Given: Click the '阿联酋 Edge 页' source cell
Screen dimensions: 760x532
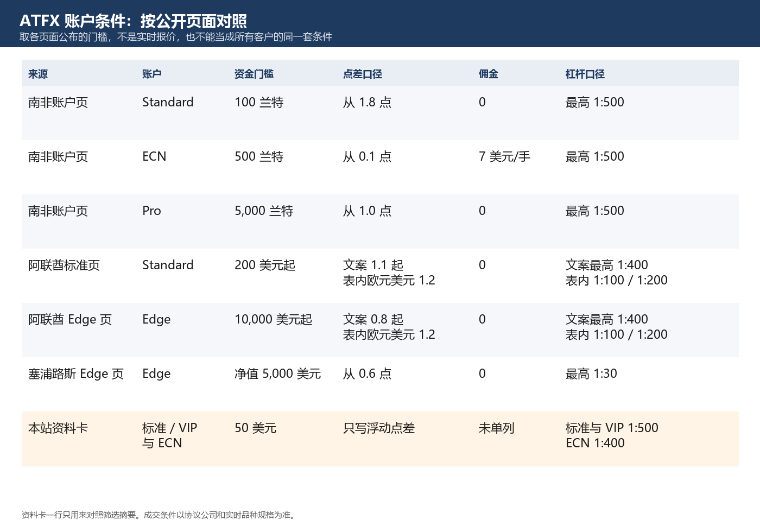Looking at the screenshot, I should [x=70, y=319].
